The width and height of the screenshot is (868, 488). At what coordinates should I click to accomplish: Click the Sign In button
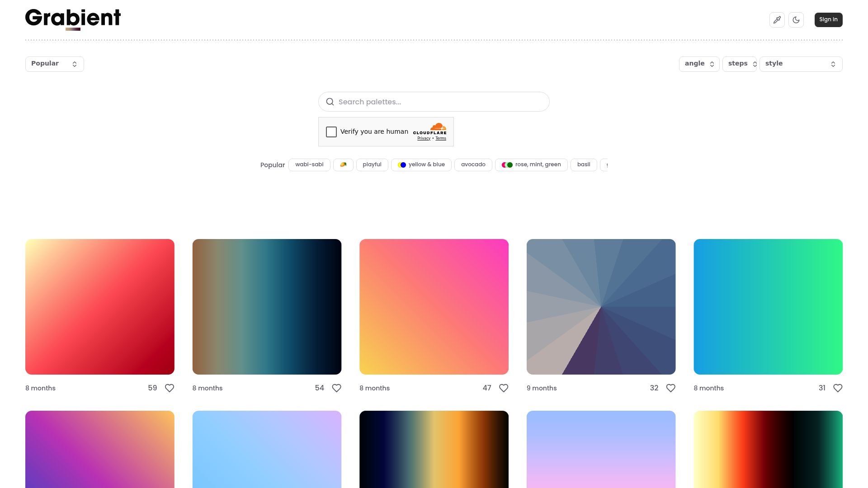pyautogui.click(x=828, y=19)
